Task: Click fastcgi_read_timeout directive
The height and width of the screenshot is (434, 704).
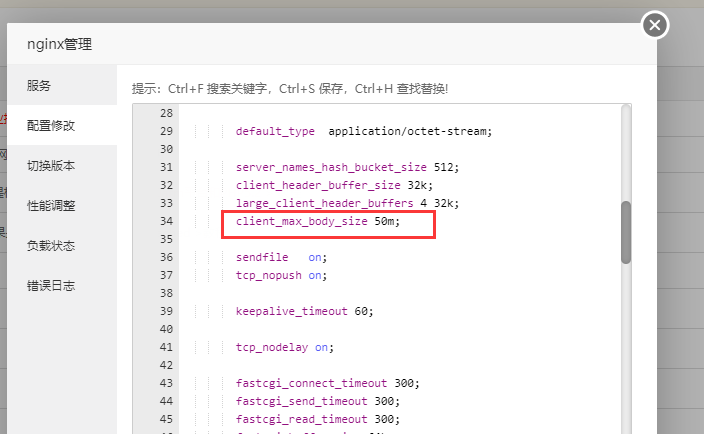Action: point(302,419)
